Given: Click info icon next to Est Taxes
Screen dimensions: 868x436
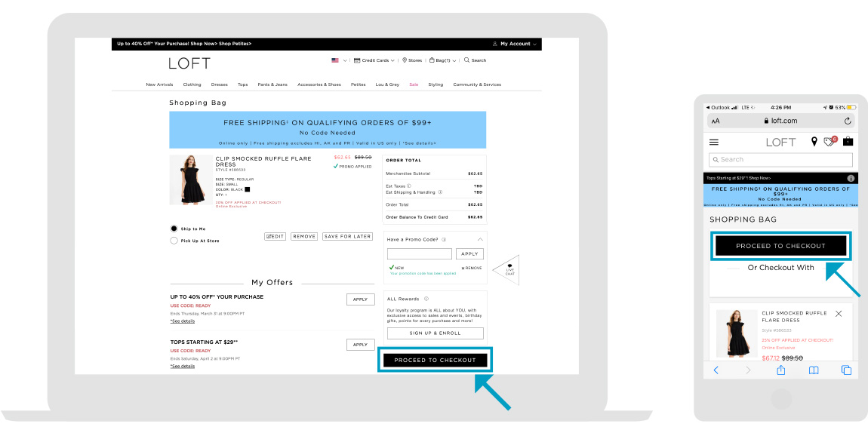Looking at the screenshot, I should click(409, 186).
